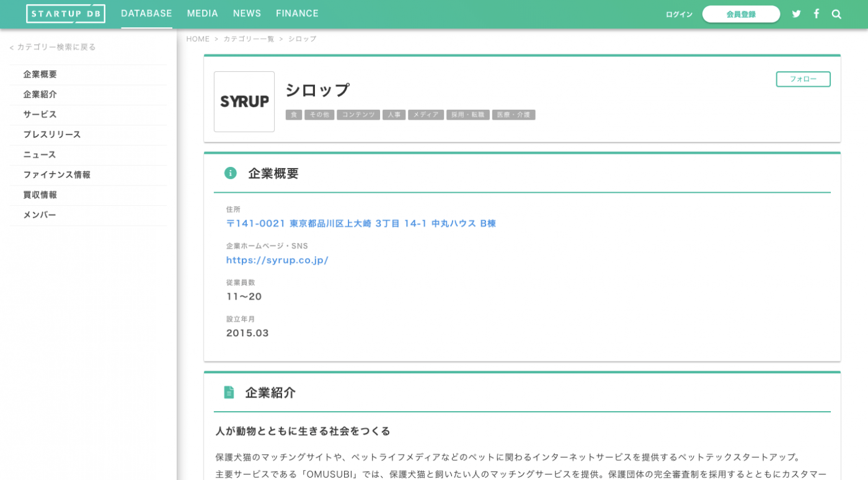This screenshot has width=868, height=480.
Task: Open the https://syrup.co.jp/ link
Action: tap(277, 260)
